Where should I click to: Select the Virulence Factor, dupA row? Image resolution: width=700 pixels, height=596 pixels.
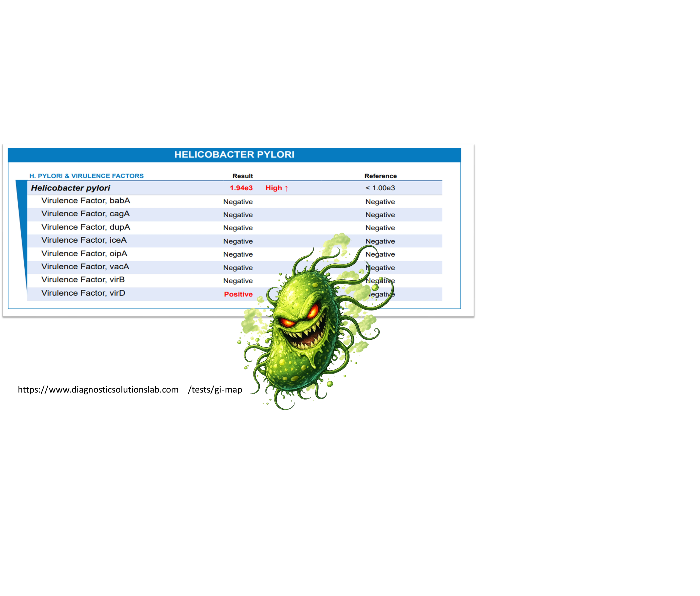pos(86,227)
